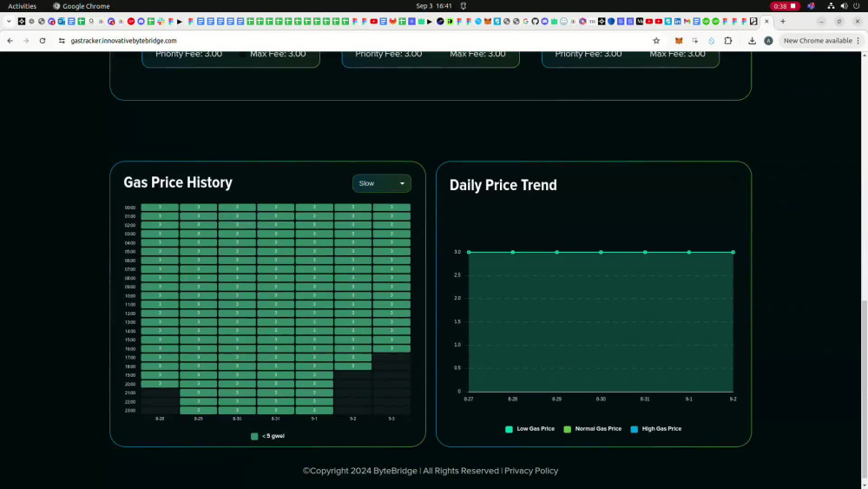Screen dimensions: 868x489
Task: Click the Activities button
Action: coord(23,6)
